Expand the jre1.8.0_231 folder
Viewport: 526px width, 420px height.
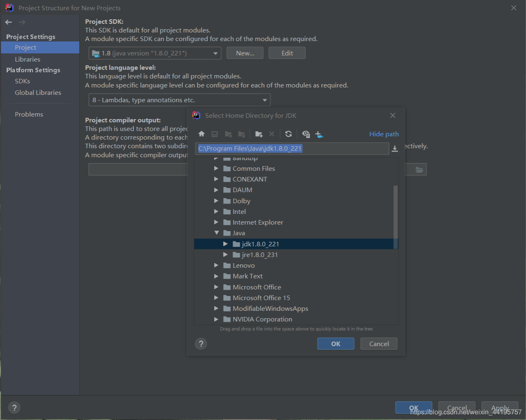tap(225, 255)
